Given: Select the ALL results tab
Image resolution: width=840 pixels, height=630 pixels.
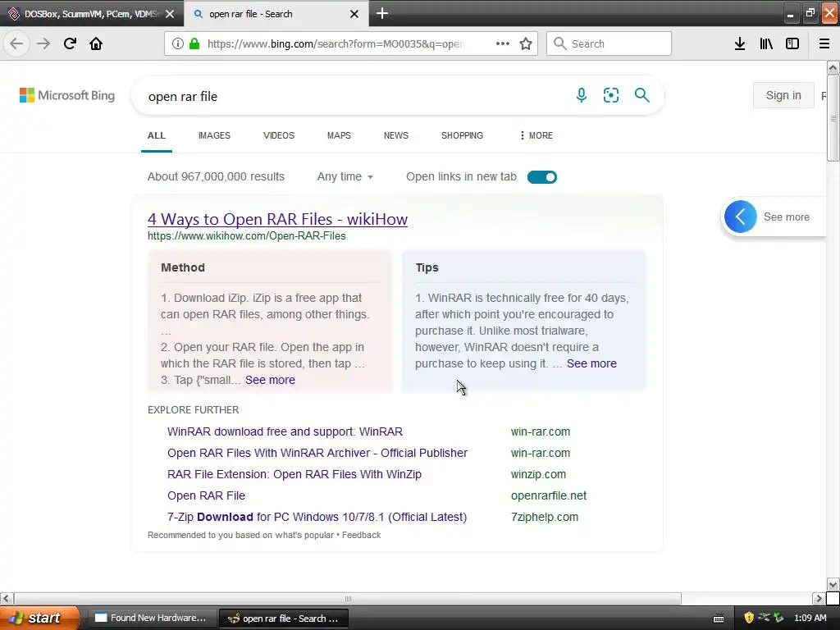Looking at the screenshot, I should coord(157,135).
